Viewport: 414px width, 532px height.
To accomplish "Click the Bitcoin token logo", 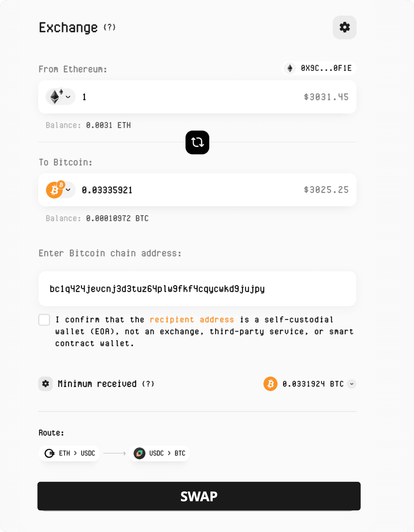I will (56, 190).
